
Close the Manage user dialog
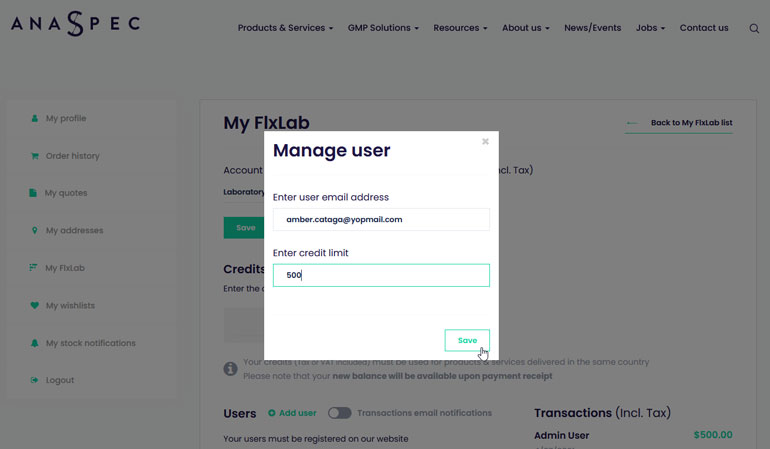click(x=485, y=141)
